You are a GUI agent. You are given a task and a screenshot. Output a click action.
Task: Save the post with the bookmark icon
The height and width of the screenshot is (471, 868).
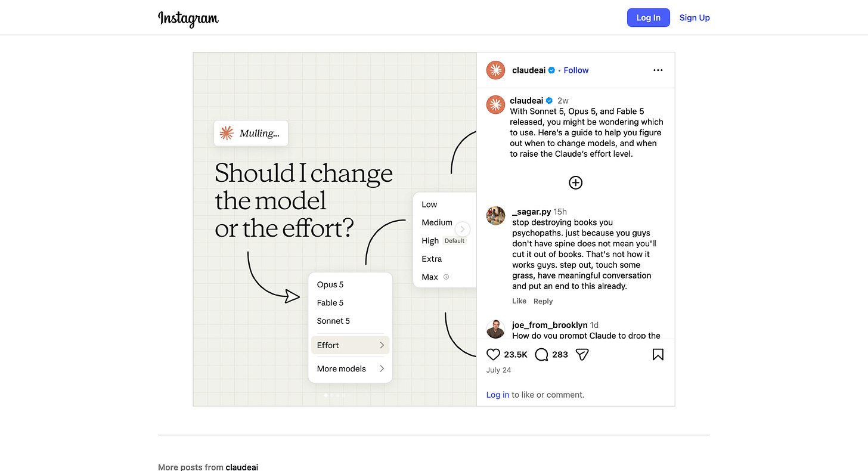pyautogui.click(x=658, y=355)
